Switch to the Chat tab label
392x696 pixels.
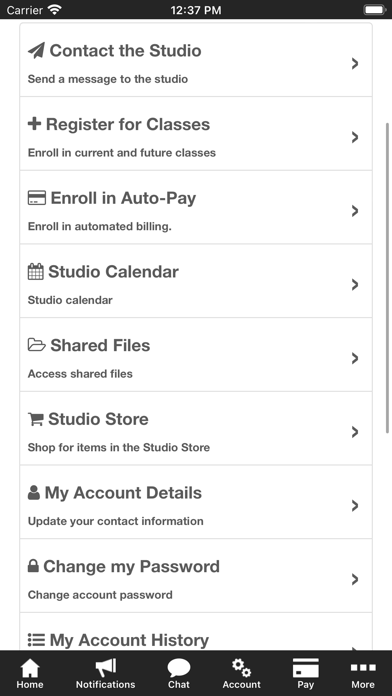click(179, 684)
